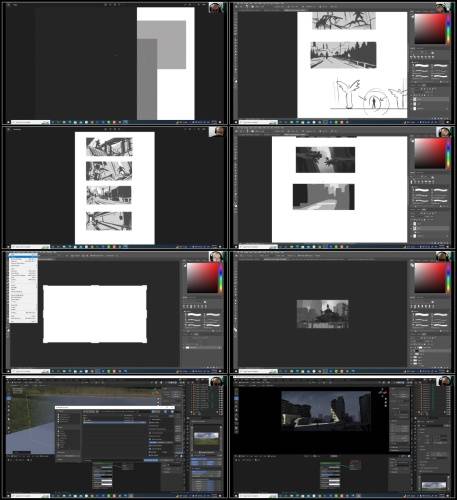Image resolution: width=457 pixels, height=500 pixels.
Task: Select the street scene storyboard thumbnail, third from top
Action: click(x=109, y=195)
